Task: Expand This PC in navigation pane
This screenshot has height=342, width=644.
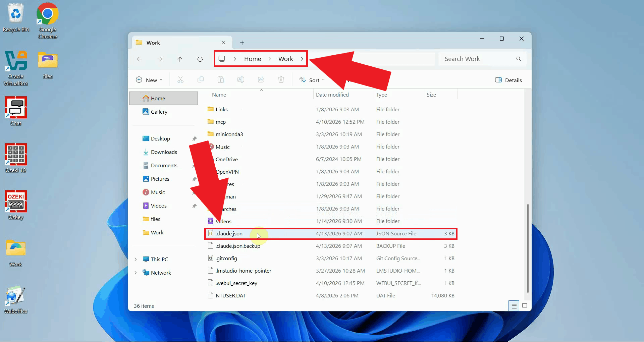Action: [x=136, y=259]
